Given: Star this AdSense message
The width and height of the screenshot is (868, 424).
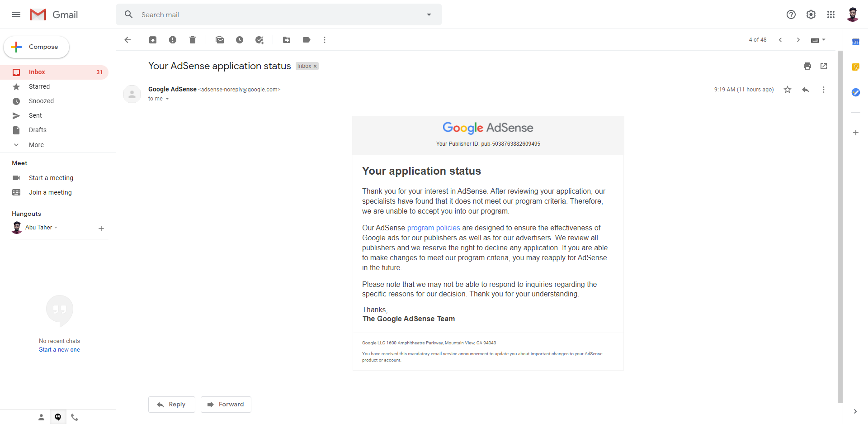Looking at the screenshot, I should tap(788, 90).
